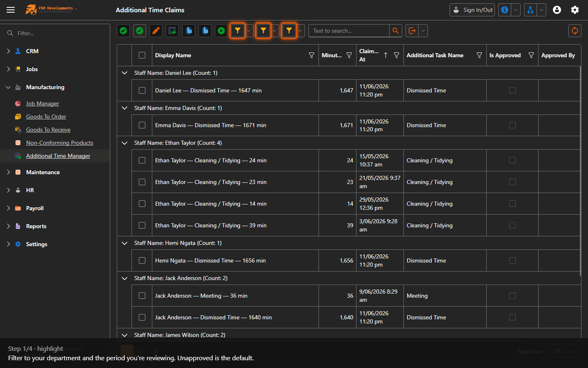Select Ethan Taylor 24 min row checkbox
Screen dimensions: 588x368
142,160
